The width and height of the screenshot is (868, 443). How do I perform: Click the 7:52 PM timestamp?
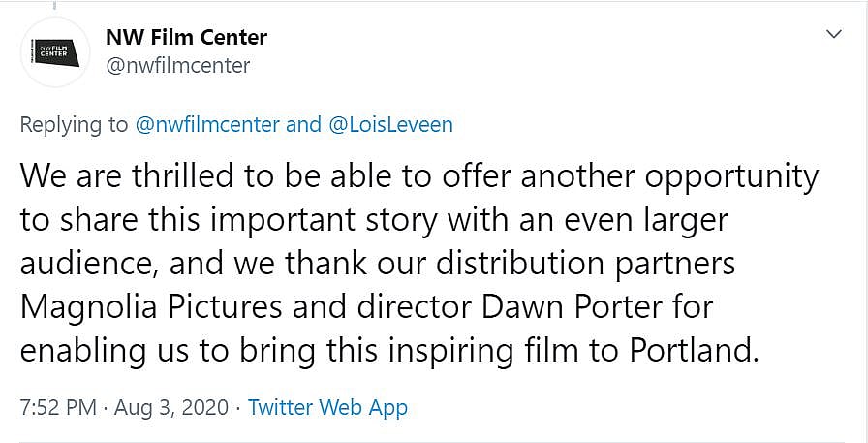tap(59, 407)
